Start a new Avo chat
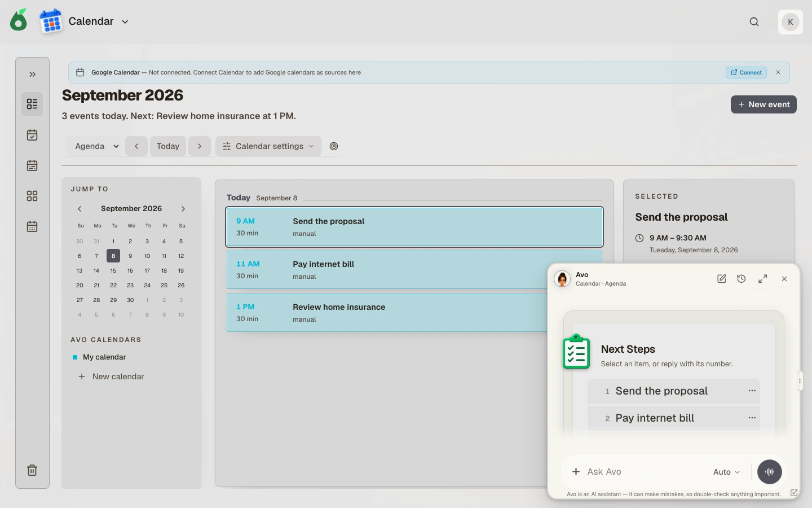This screenshot has height=508, width=812. (722, 279)
